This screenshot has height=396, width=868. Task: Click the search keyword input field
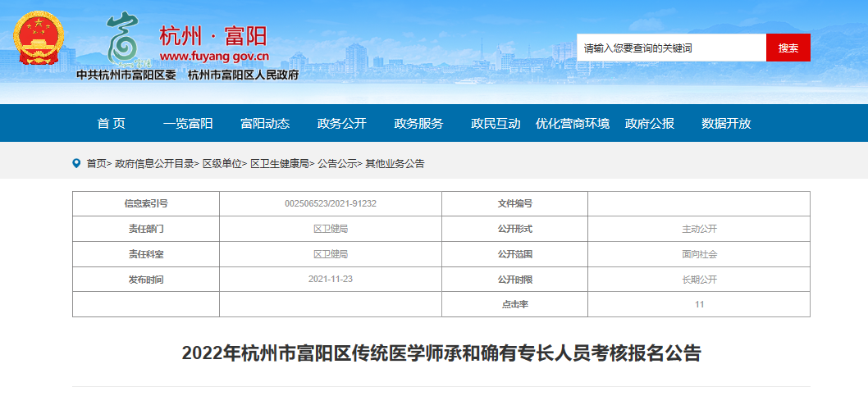[671, 48]
